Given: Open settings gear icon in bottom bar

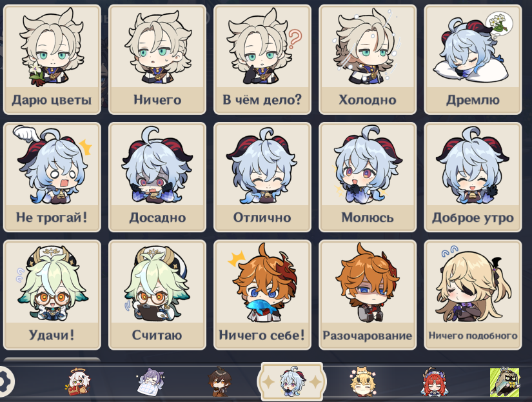Looking at the screenshot, I should [x=5, y=382].
